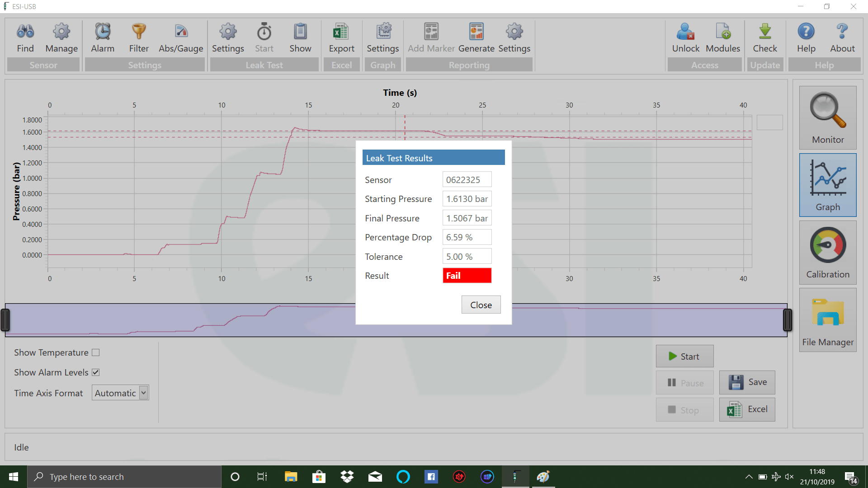Expand the Time Axis Format dropdown
The width and height of the screenshot is (868, 488).
[x=143, y=393]
